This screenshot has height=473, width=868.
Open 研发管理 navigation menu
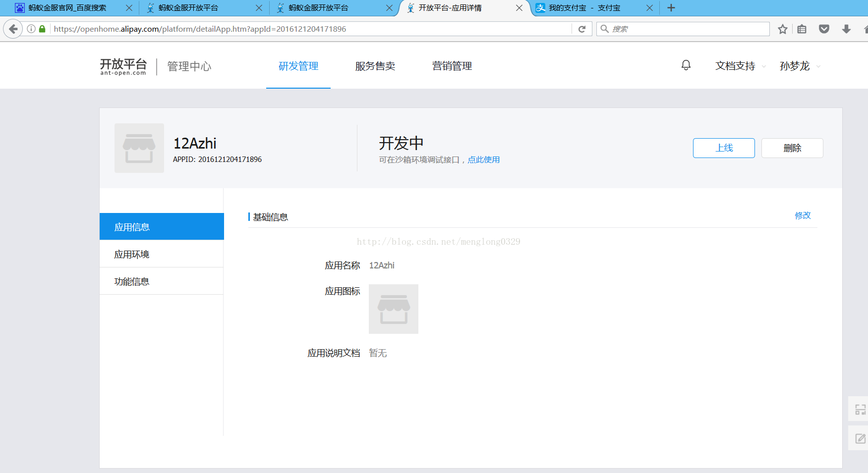click(x=298, y=66)
